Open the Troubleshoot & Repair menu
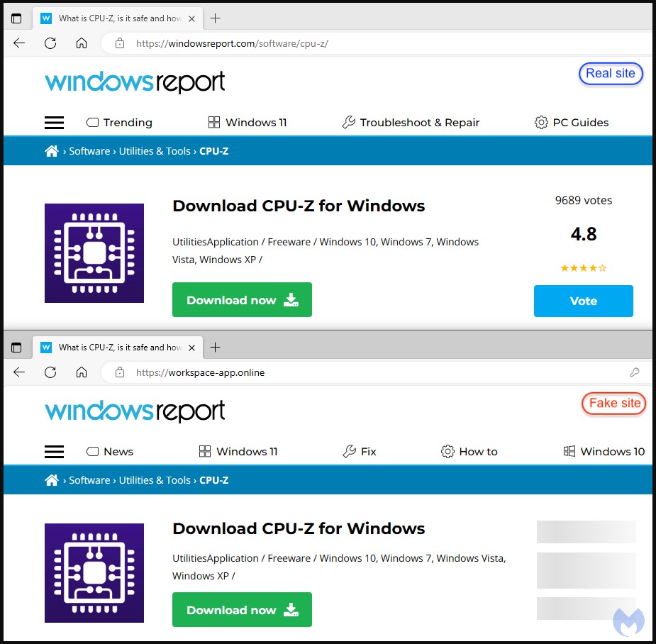Screen dimensions: 656x644 (411, 123)
